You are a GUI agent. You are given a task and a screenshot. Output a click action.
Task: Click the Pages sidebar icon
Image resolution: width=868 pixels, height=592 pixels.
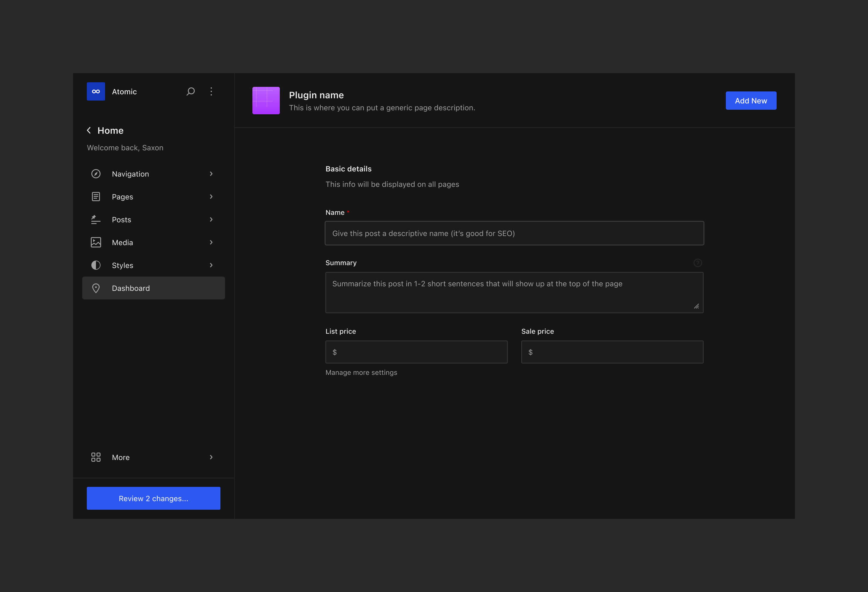(x=96, y=196)
